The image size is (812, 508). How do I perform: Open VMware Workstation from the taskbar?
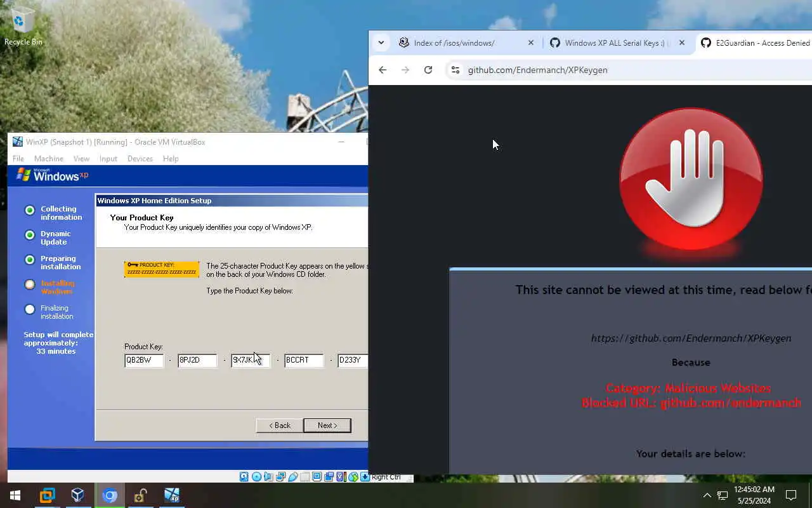point(47,495)
